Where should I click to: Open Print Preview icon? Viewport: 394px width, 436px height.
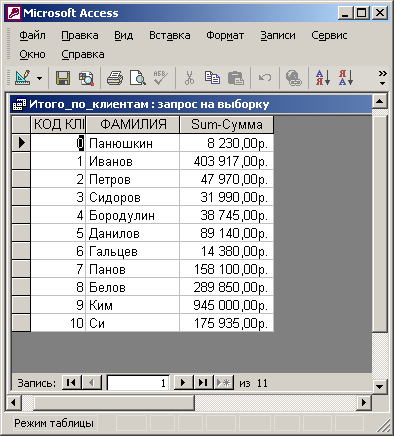(x=138, y=78)
